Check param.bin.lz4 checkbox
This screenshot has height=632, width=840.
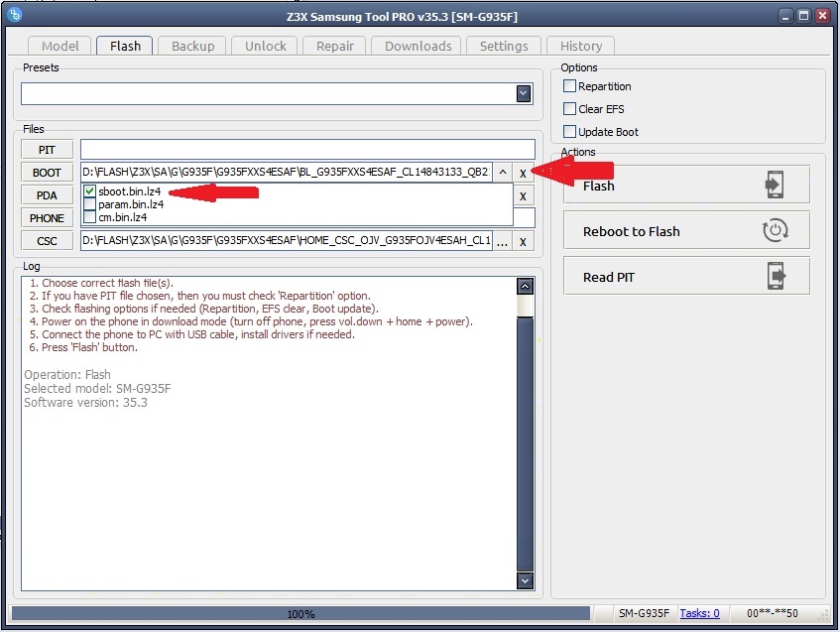click(89, 204)
